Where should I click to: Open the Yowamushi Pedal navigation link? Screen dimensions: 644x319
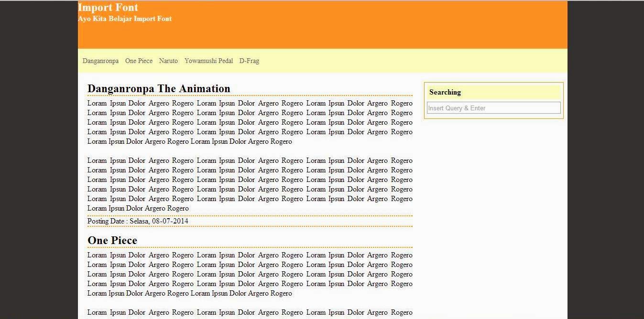pos(209,61)
